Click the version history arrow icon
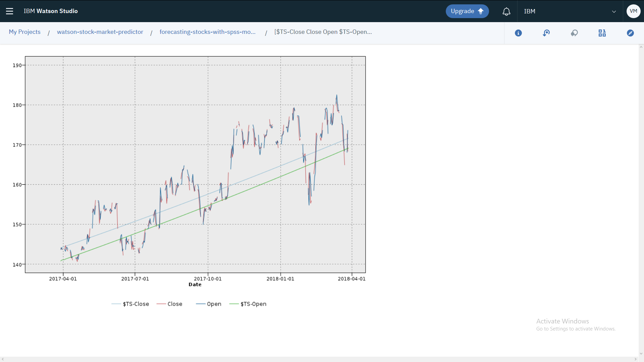The image size is (644, 362). coord(546,33)
